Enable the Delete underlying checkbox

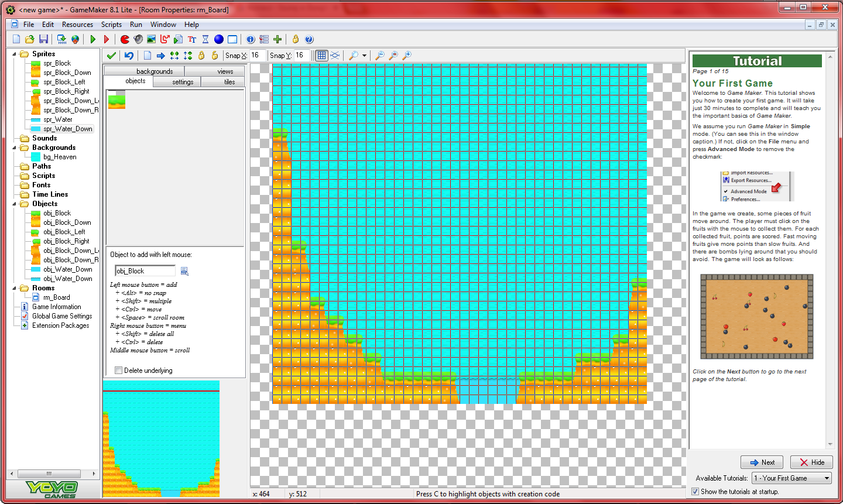(119, 371)
